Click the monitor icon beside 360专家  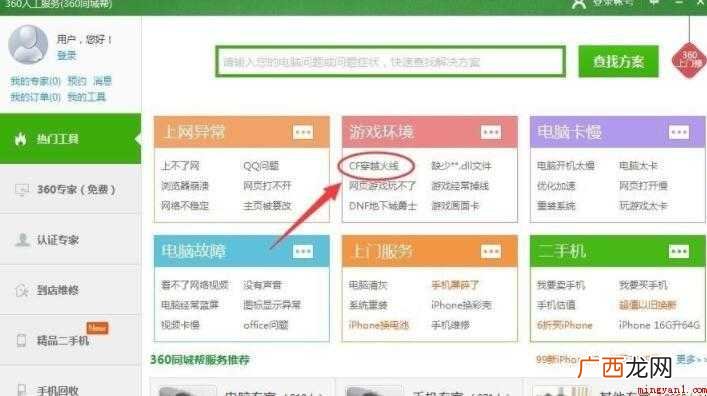pyautogui.click(x=22, y=190)
